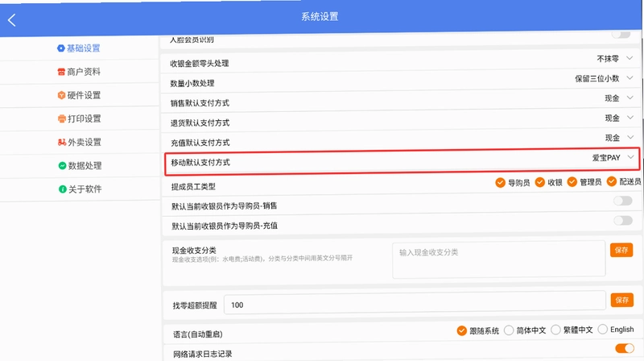Click the 提成员工类型 label

pos(193,187)
